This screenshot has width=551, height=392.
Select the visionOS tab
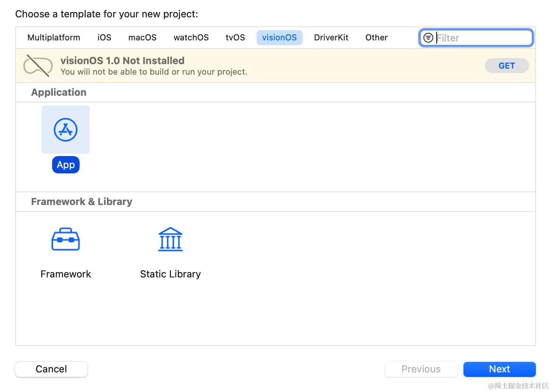click(279, 38)
